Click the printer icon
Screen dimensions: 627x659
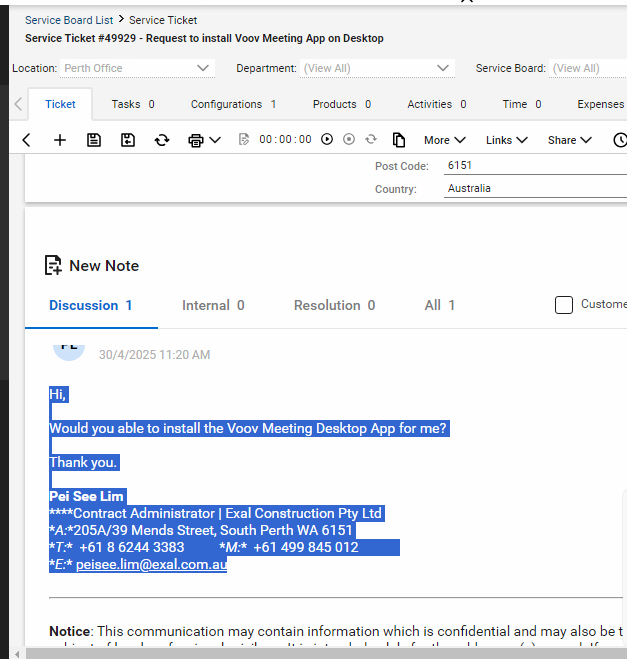coord(195,140)
